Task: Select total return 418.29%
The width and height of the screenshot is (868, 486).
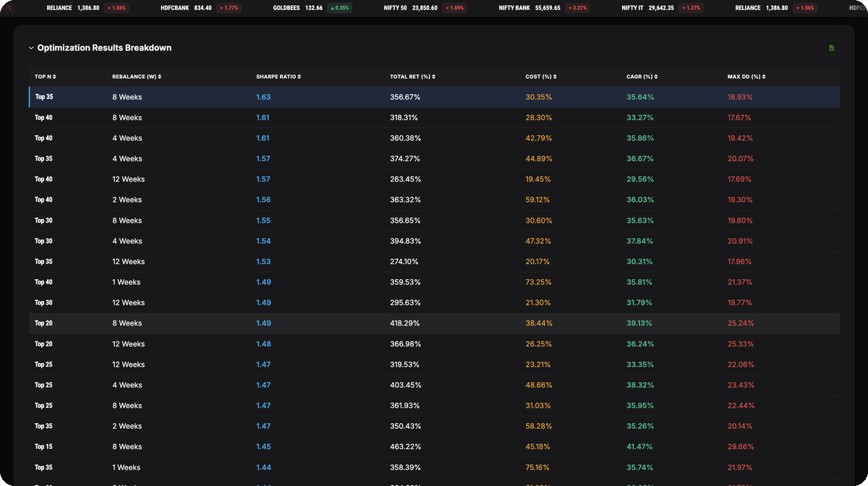Action: click(405, 323)
